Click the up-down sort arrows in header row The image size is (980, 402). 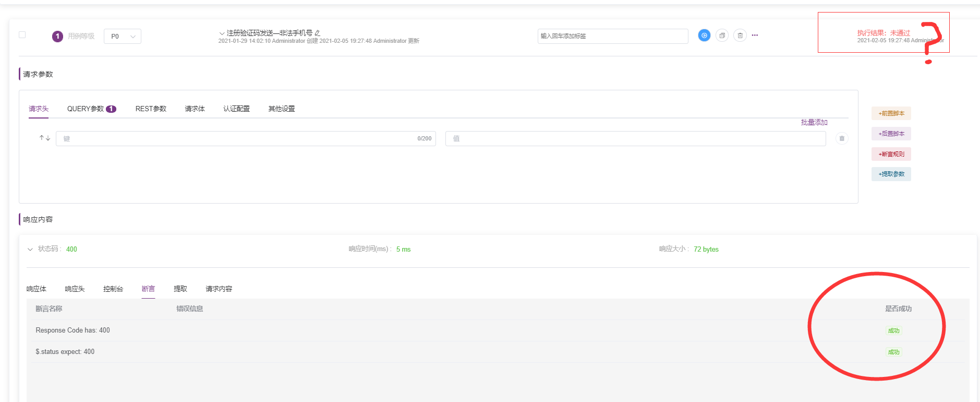point(45,138)
